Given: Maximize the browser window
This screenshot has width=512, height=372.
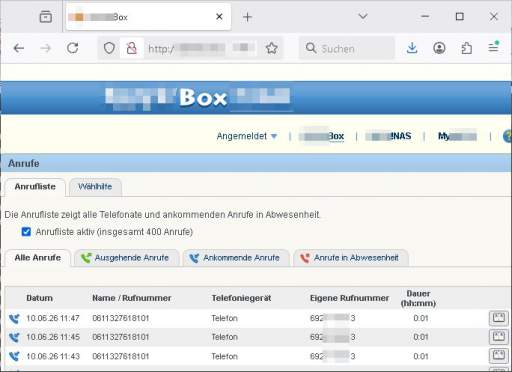Looking at the screenshot, I should tap(460, 16).
